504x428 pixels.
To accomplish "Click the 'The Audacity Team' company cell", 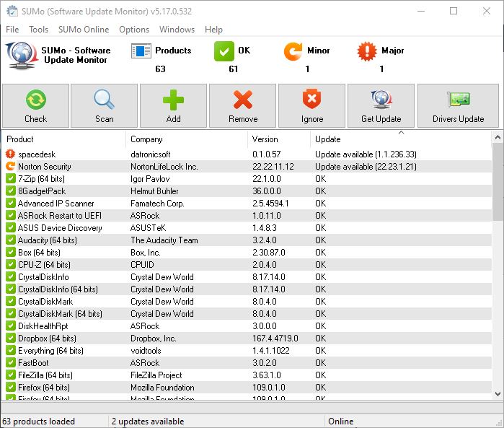I will coord(164,240).
